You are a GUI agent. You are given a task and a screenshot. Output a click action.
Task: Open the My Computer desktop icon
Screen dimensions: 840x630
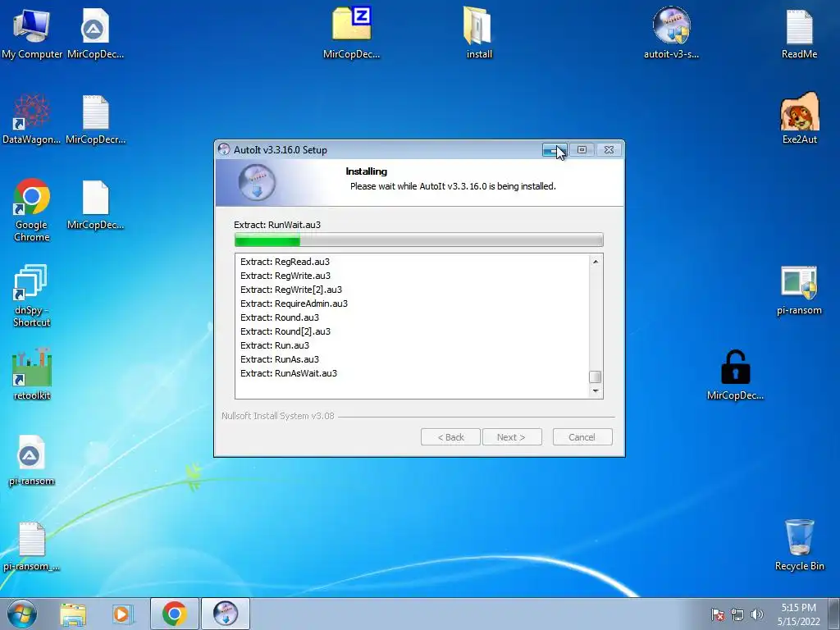coord(32,33)
